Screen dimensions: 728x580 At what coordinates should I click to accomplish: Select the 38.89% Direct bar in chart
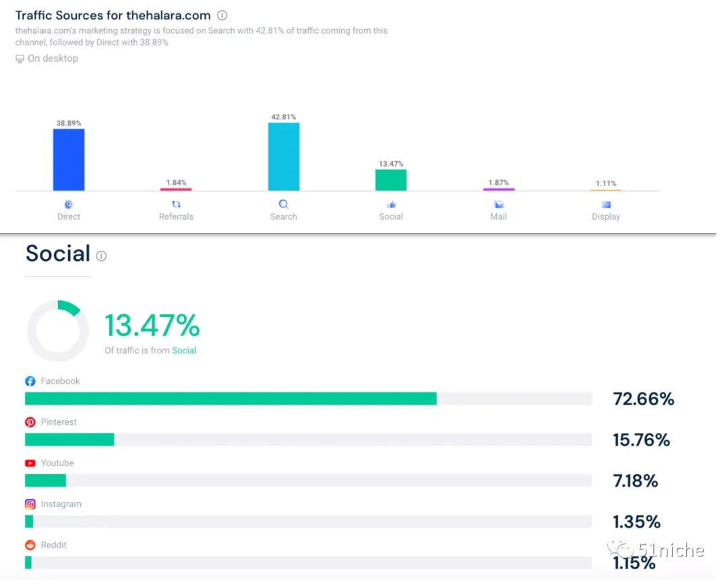click(x=69, y=160)
